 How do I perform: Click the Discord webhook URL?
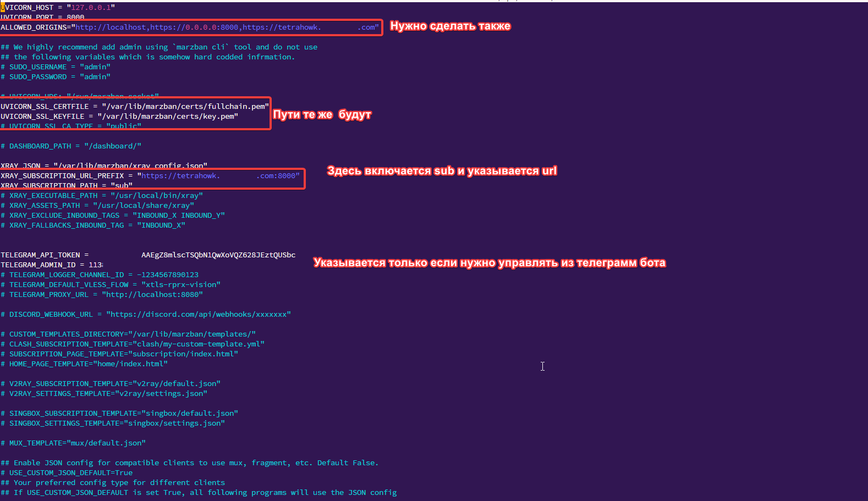click(198, 315)
